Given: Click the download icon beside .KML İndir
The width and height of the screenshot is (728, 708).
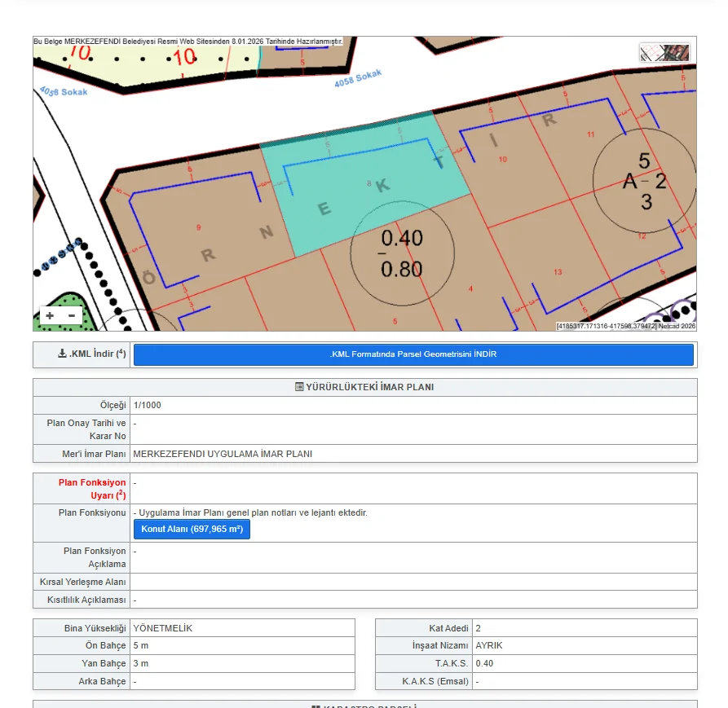Looking at the screenshot, I should click(62, 354).
